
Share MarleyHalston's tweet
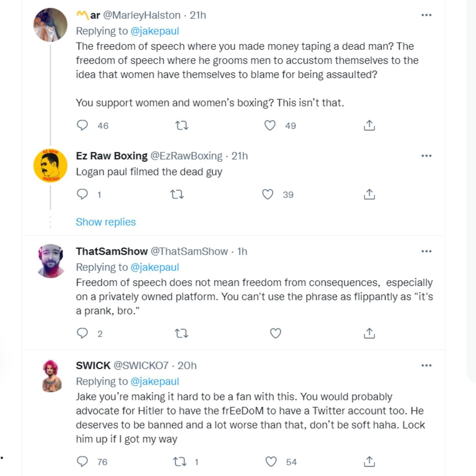pyautogui.click(x=369, y=126)
